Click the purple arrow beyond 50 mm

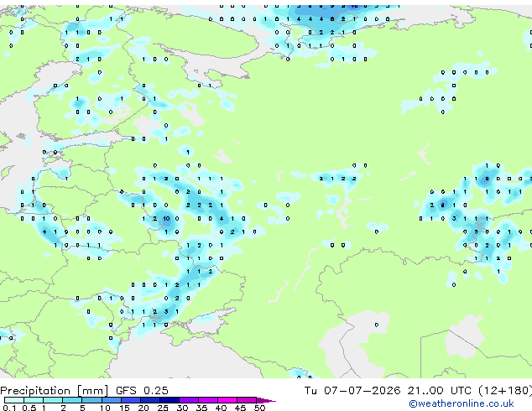(266, 400)
